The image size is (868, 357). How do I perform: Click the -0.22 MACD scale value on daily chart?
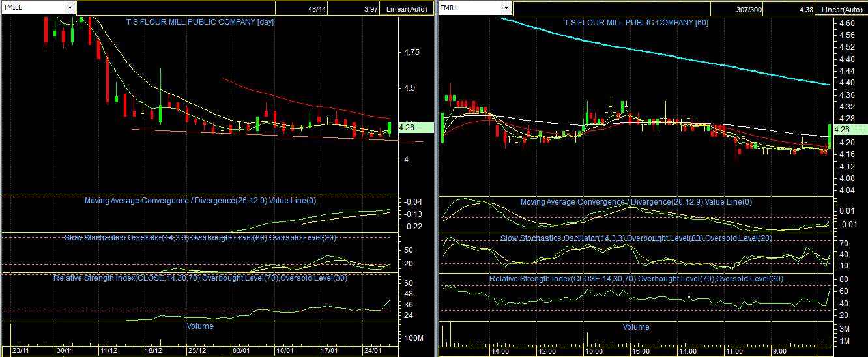(x=412, y=226)
